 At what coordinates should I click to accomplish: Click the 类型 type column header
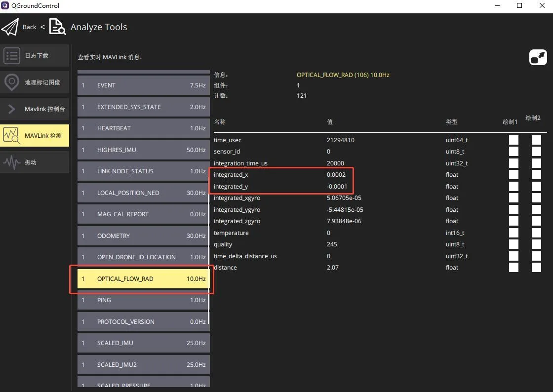point(452,122)
